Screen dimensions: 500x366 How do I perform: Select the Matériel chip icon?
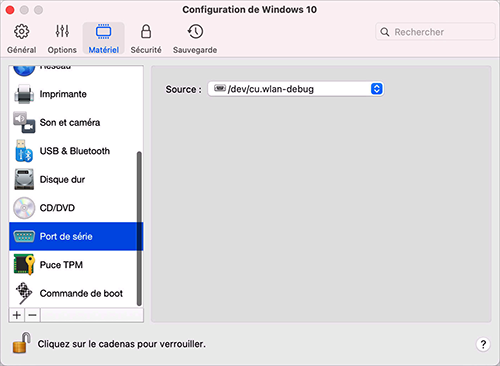[103, 31]
